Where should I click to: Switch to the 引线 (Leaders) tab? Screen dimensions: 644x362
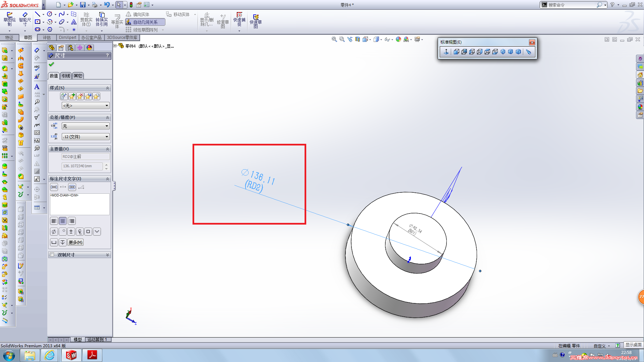(x=66, y=76)
